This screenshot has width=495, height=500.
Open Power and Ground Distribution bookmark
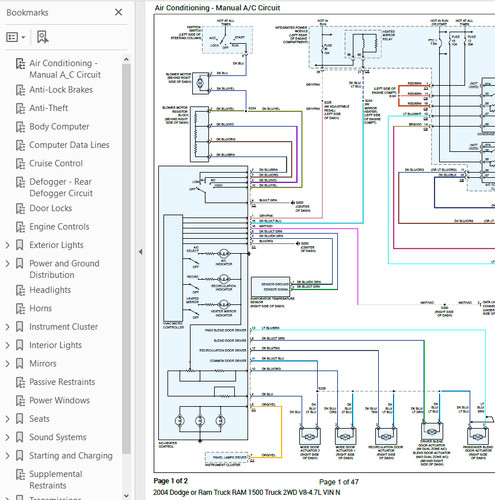64,269
